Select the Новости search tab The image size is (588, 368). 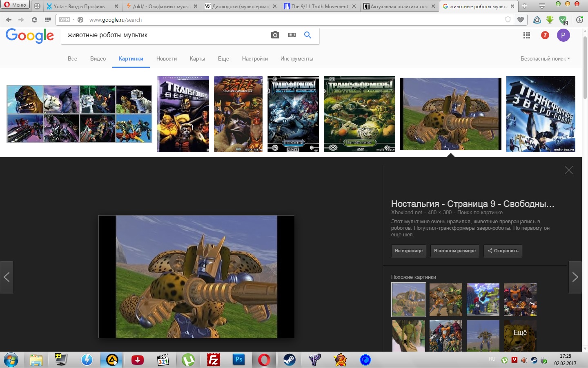[x=167, y=58]
